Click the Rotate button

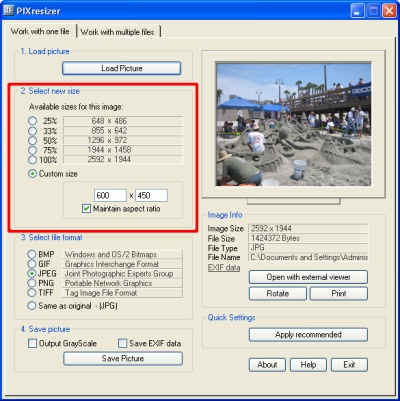[278, 294]
